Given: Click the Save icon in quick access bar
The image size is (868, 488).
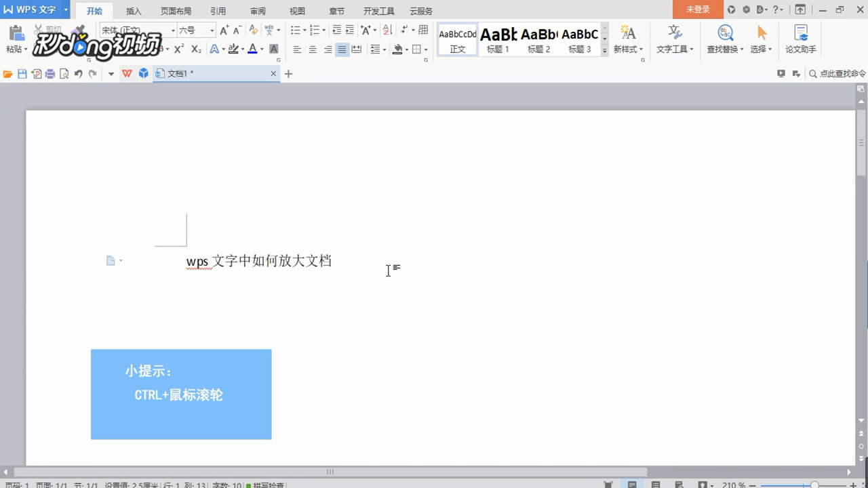Looking at the screenshot, I should point(22,73).
